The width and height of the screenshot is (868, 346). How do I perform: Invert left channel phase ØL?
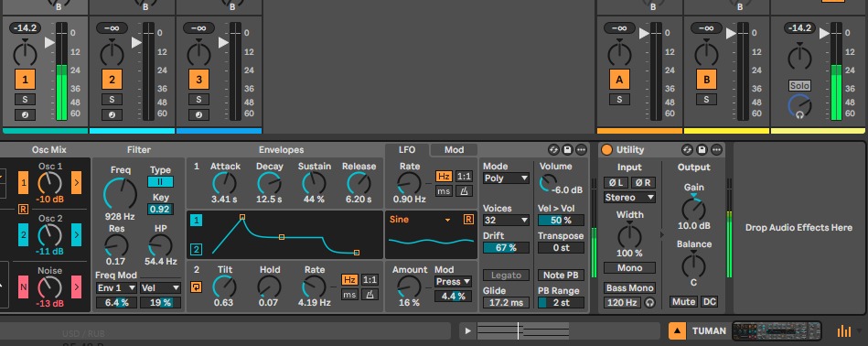coord(616,183)
